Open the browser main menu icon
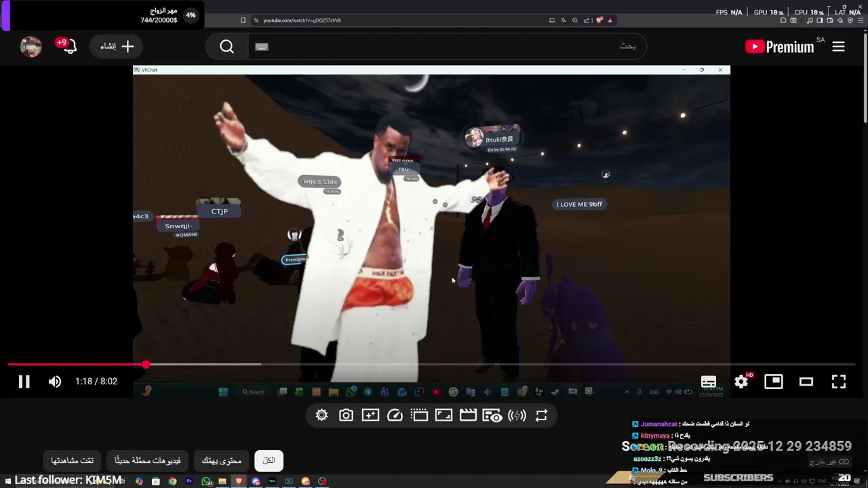The height and width of the screenshot is (488, 868). pyautogui.click(x=861, y=20)
